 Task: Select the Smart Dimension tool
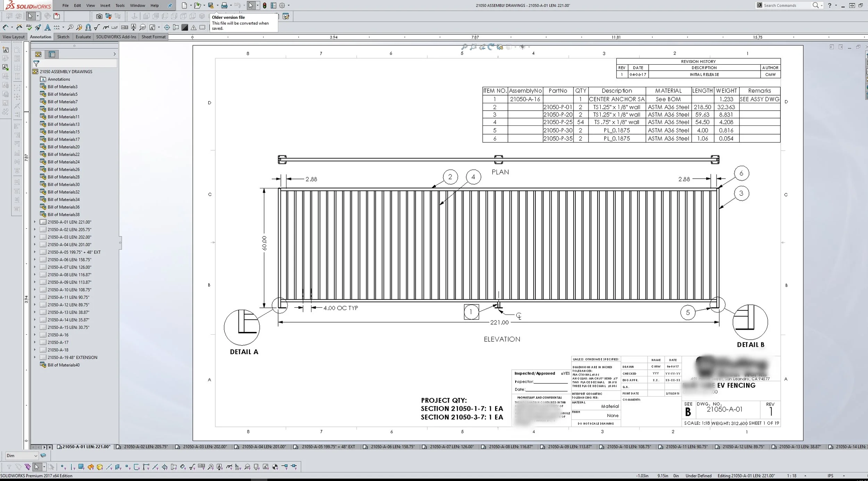6,27
